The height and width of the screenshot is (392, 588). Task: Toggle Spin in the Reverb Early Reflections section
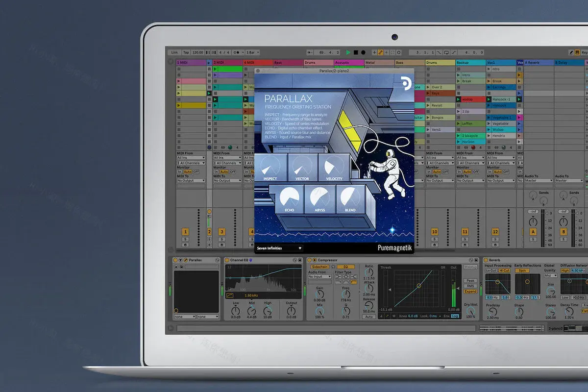[522, 270]
